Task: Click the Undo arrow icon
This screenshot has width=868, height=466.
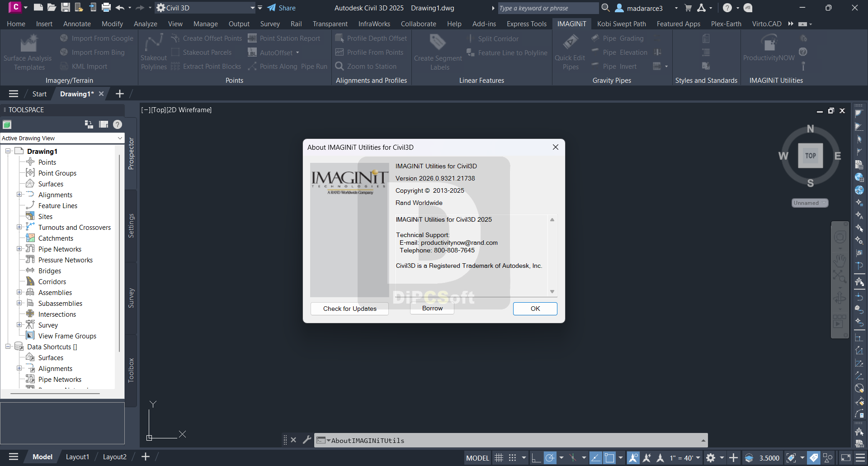Action: (x=120, y=8)
